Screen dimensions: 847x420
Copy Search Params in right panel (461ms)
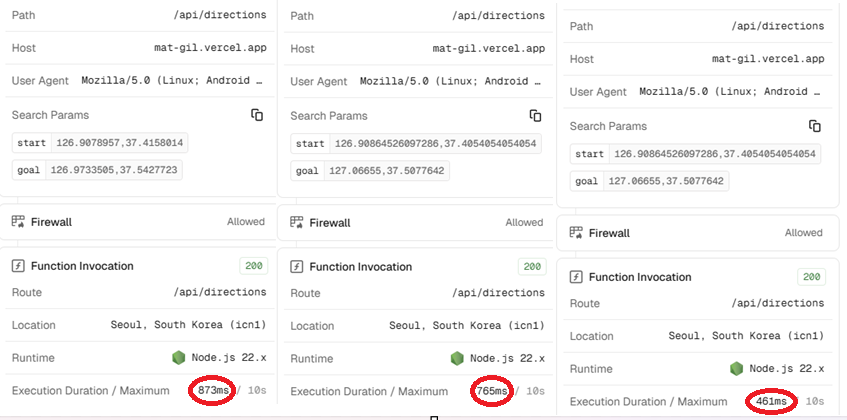(x=815, y=126)
